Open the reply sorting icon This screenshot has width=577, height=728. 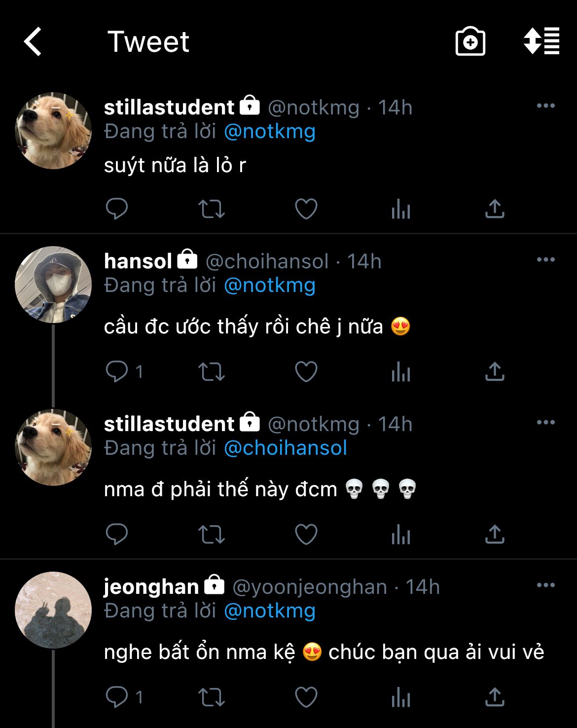(x=541, y=41)
